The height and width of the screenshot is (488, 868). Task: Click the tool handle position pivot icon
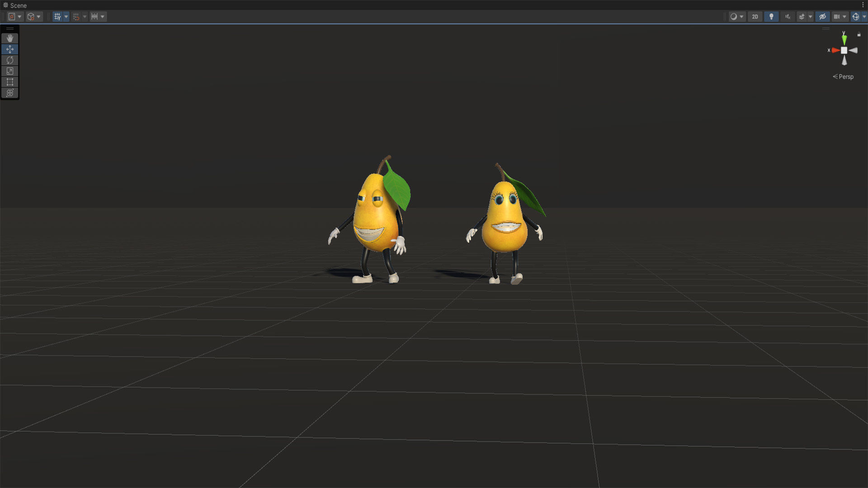point(12,17)
